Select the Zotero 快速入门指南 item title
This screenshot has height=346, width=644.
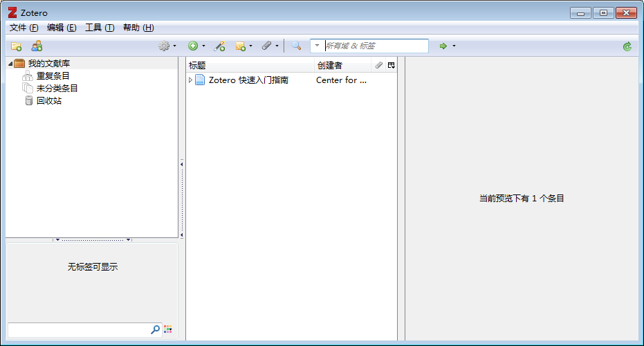(x=248, y=80)
